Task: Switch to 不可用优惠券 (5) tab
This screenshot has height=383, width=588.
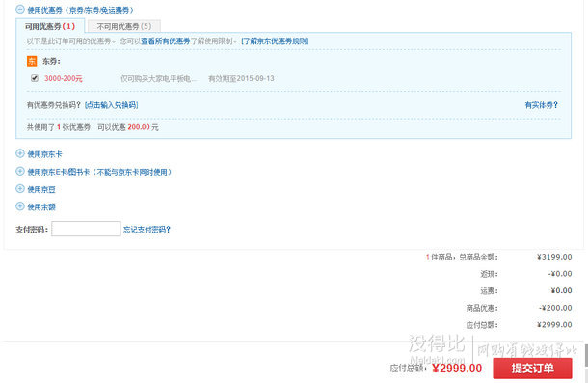Action: [x=124, y=26]
